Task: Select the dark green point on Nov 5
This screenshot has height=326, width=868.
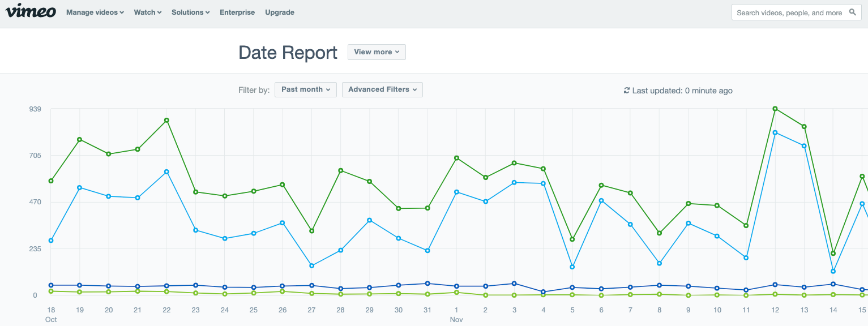Action: [x=572, y=239]
